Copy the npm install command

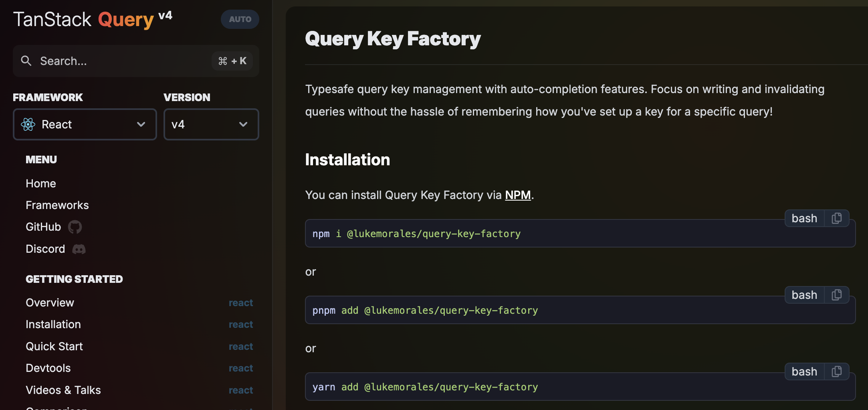click(x=837, y=218)
